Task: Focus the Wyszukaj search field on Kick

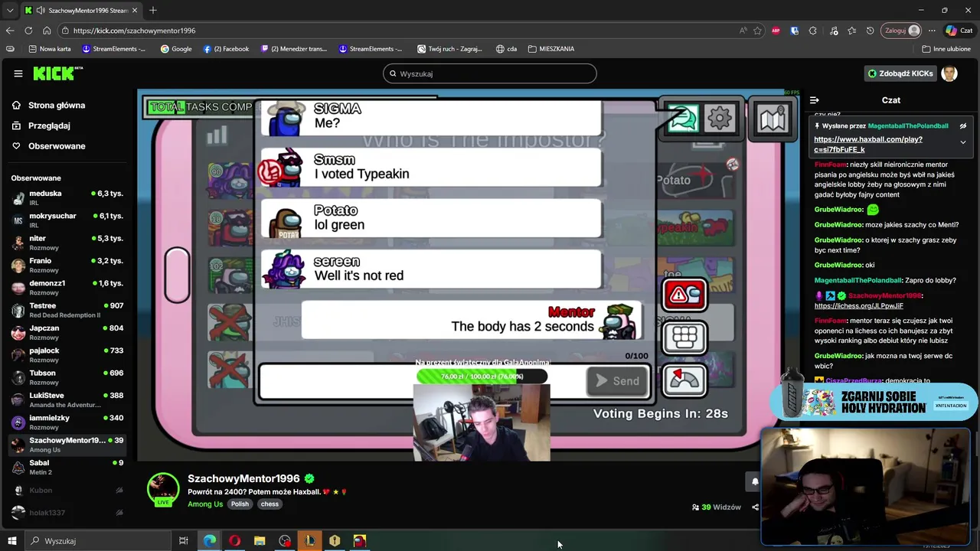Action: click(490, 73)
